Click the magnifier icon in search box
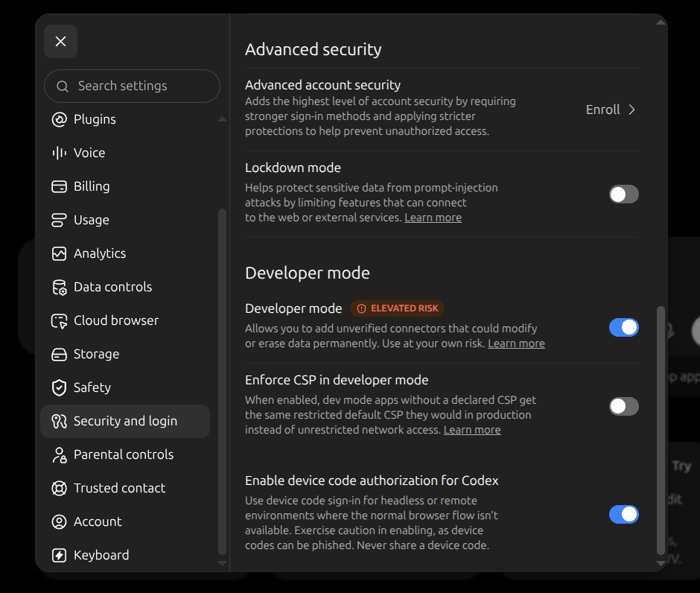This screenshot has height=593, width=700. pos(63,86)
